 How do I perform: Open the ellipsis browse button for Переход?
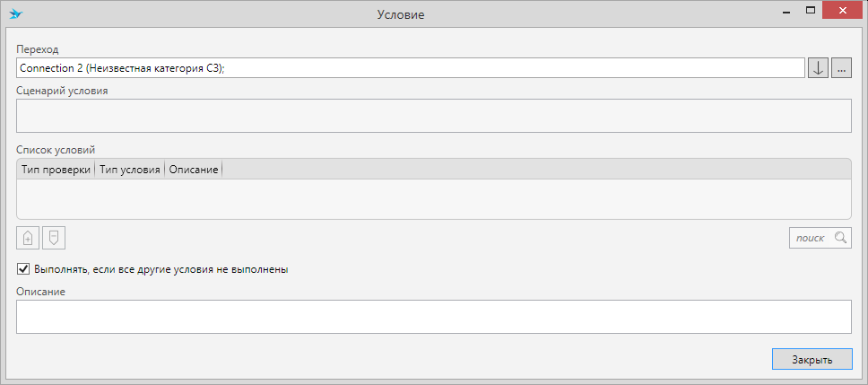[x=841, y=68]
